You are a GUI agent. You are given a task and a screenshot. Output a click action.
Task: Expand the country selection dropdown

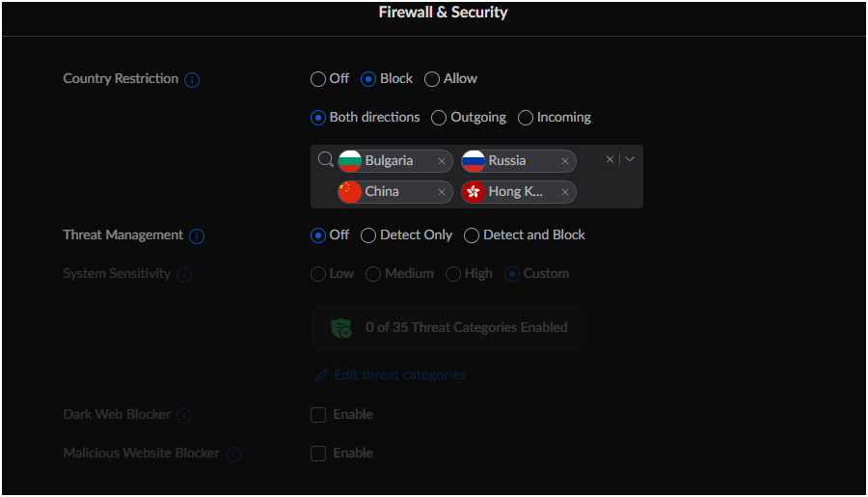coord(630,159)
